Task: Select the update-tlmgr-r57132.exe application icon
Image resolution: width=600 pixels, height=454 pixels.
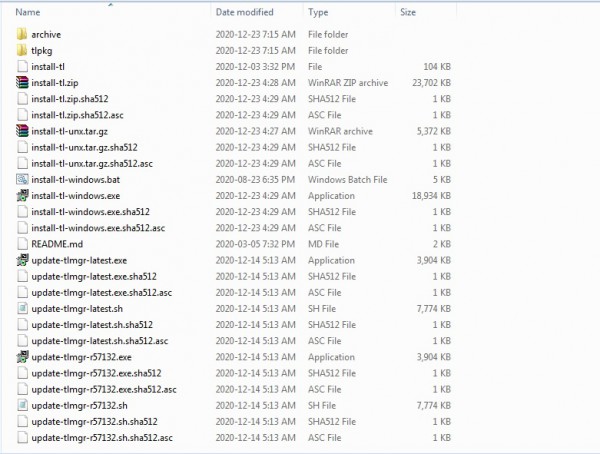Action: (21, 357)
